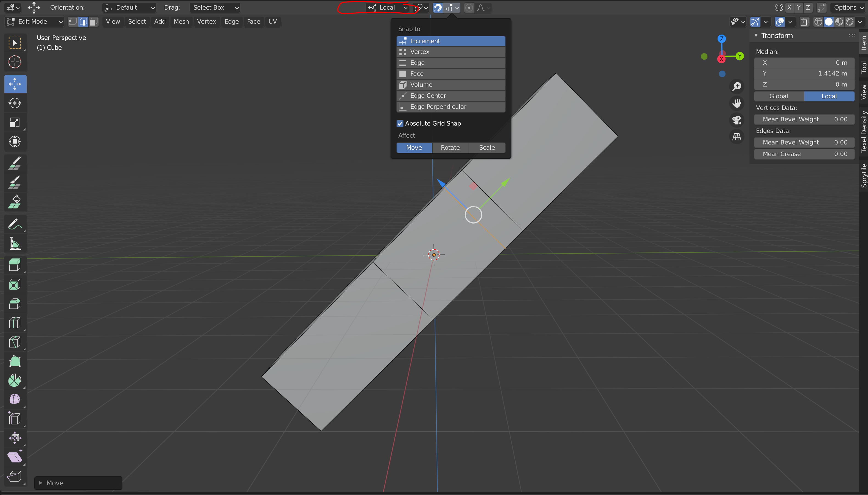Uncheck Absolute Grid Snap

tap(400, 123)
